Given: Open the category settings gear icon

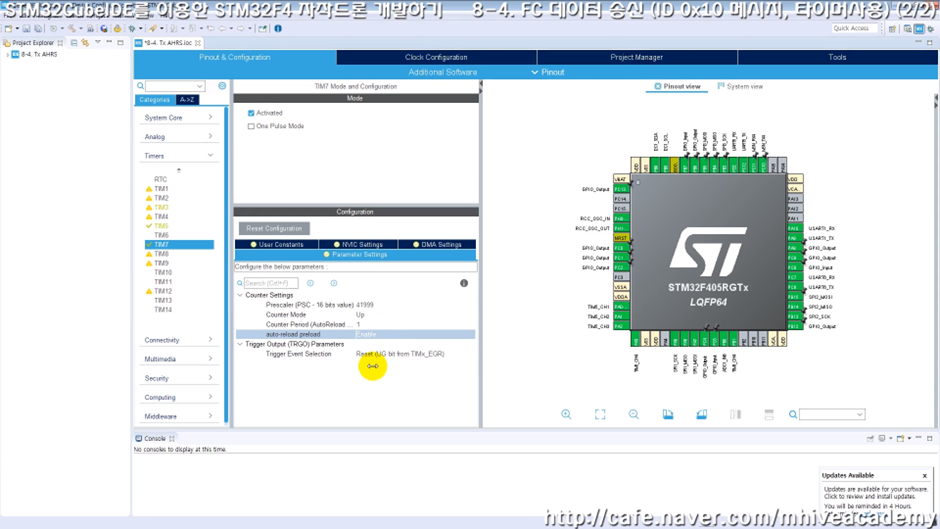Looking at the screenshot, I should tap(222, 86).
